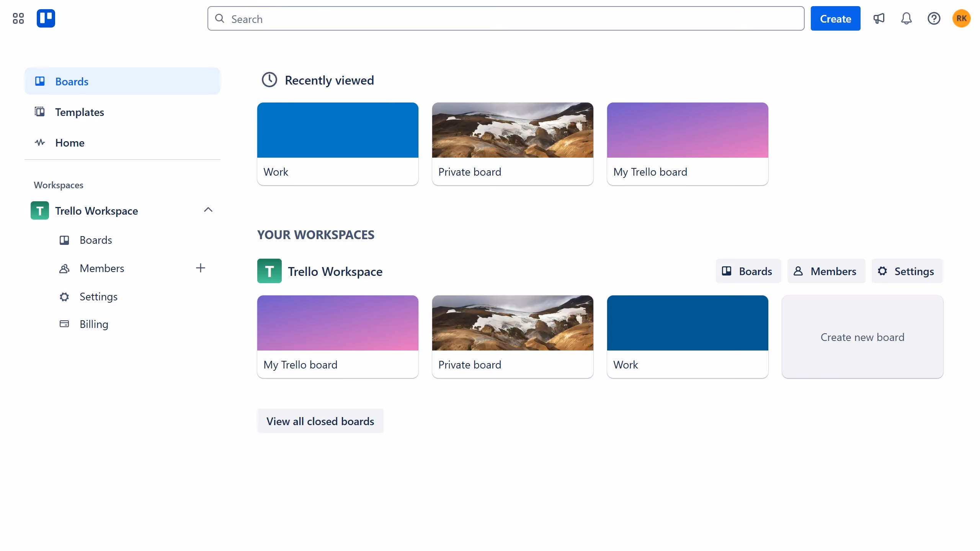Open My Trello board in Recently viewed
The height and width of the screenshot is (551, 980).
tap(688, 144)
